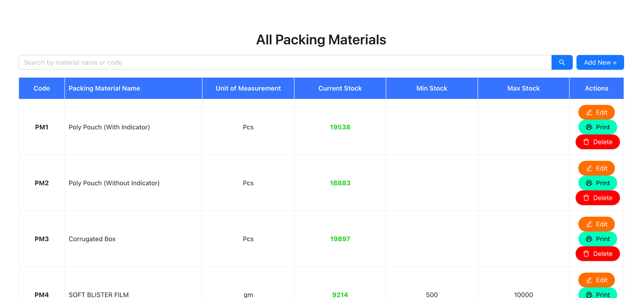This screenshot has height=298, width=644.
Task: Select the current stock value 19538
Action: point(340,127)
